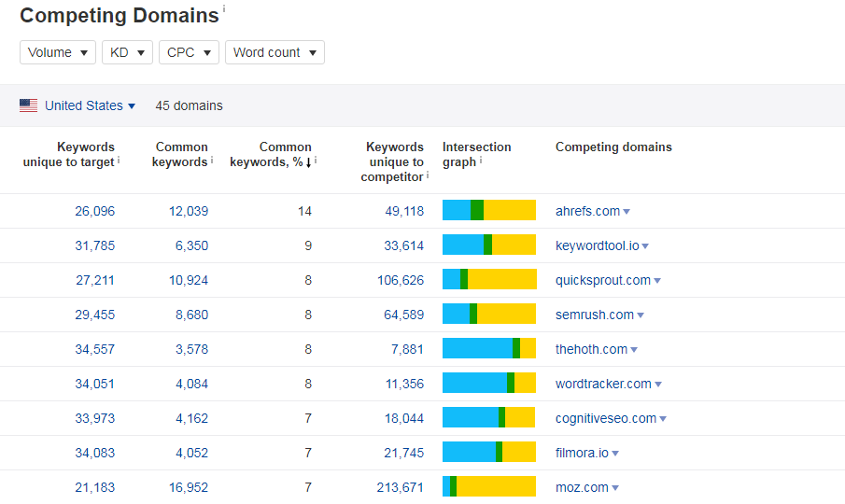Open 7,881 keywords unique to thehoth.com
Image resolution: width=845 pixels, height=504 pixels.
[407, 349]
